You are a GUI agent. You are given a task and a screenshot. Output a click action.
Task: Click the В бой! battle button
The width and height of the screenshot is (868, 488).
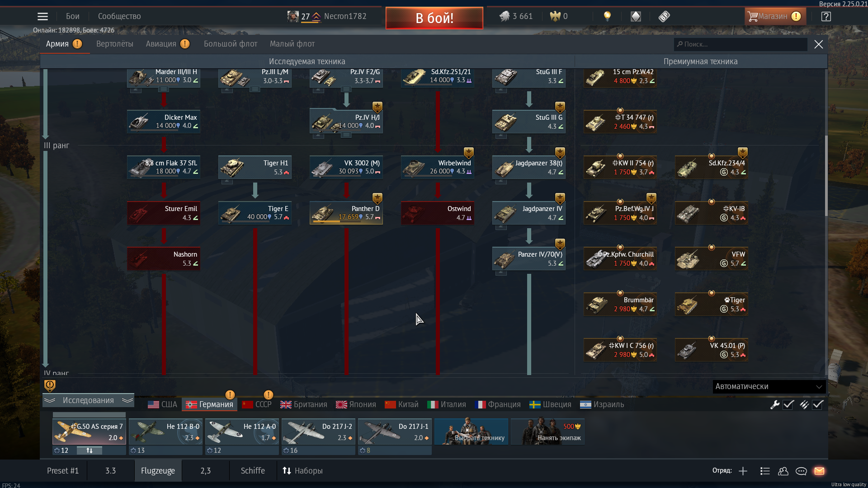click(x=434, y=18)
